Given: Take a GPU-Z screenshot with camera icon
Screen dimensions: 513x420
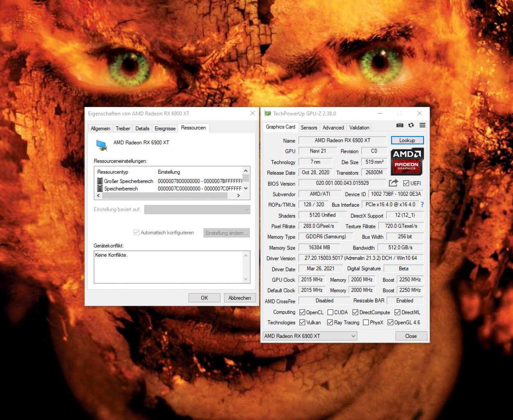Looking at the screenshot, I should point(400,125).
